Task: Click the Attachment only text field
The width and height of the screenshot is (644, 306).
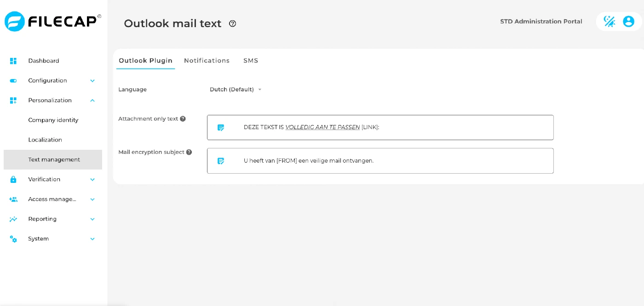Action: pos(380,127)
